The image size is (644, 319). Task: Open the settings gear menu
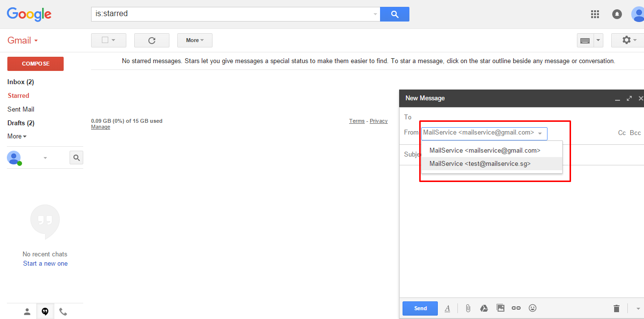click(x=627, y=40)
